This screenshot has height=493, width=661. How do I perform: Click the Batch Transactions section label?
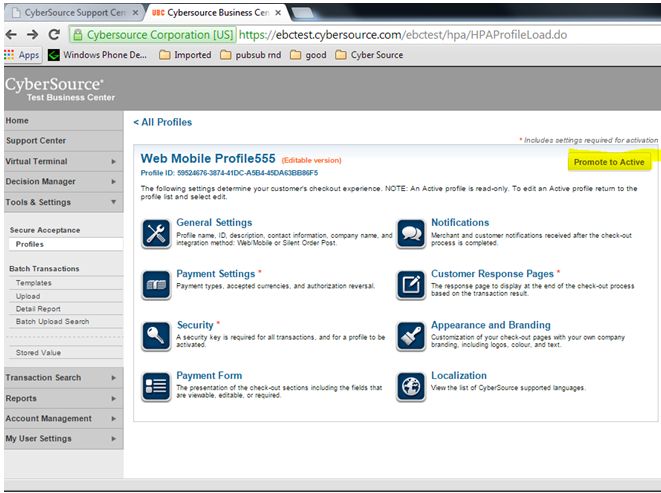(x=44, y=269)
